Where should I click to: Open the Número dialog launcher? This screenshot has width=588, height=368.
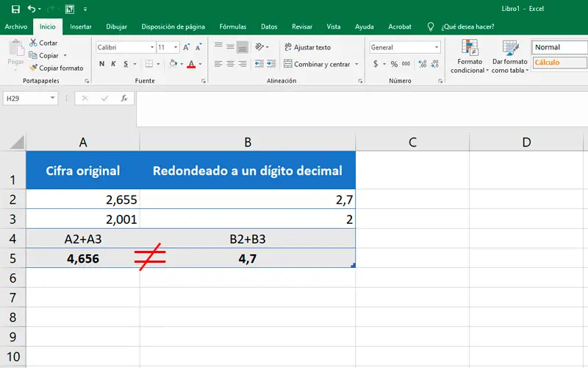(440, 81)
